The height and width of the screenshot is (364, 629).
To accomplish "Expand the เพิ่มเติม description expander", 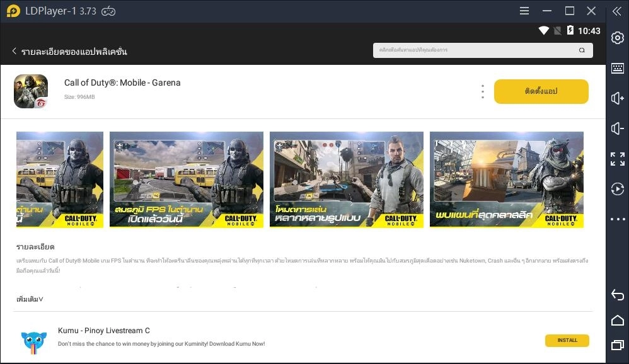I will (x=30, y=299).
